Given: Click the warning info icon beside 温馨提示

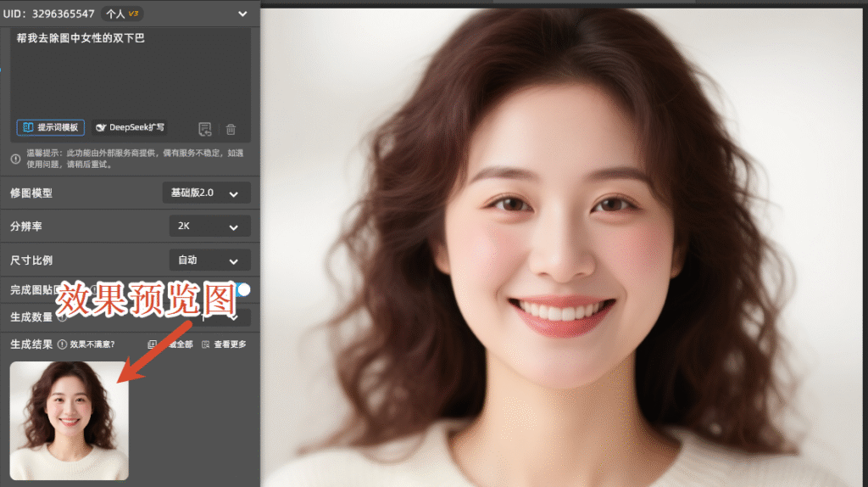Looking at the screenshot, I should click(x=16, y=159).
